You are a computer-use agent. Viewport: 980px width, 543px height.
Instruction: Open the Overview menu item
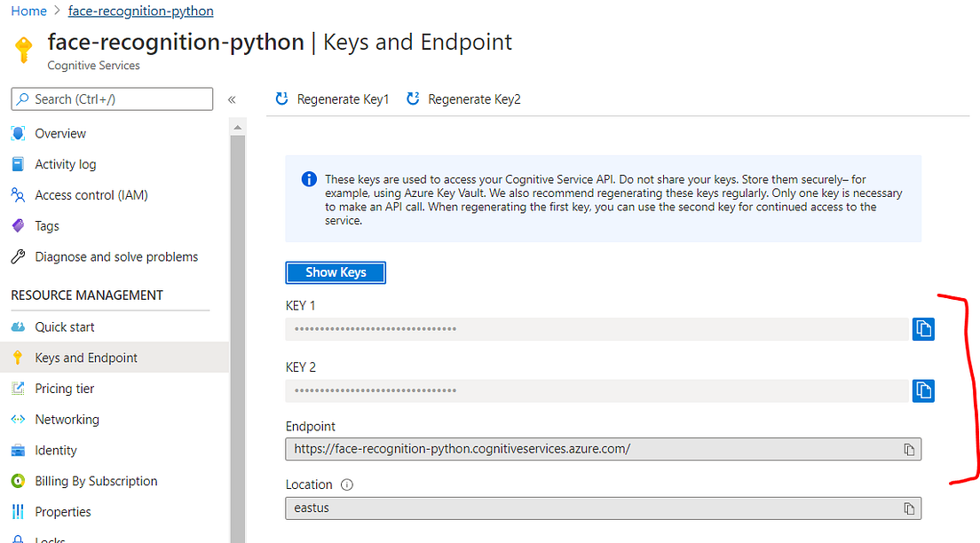click(x=60, y=134)
